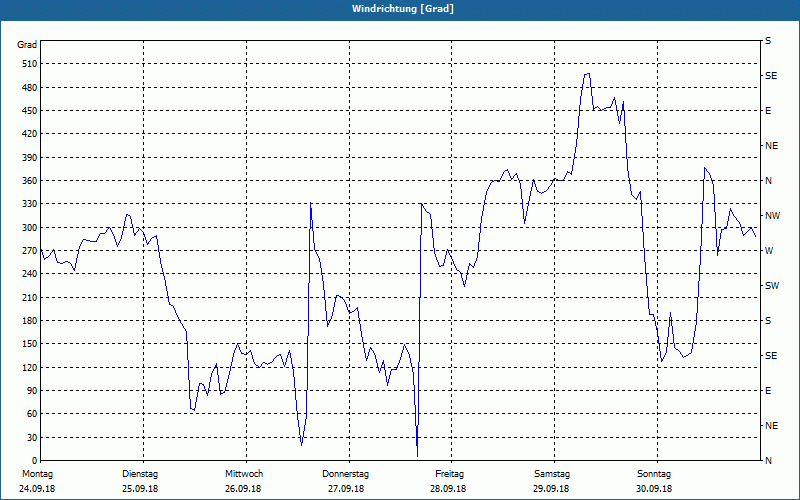
Task: Click the 420 degree axis label
Action: pos(30,134)
